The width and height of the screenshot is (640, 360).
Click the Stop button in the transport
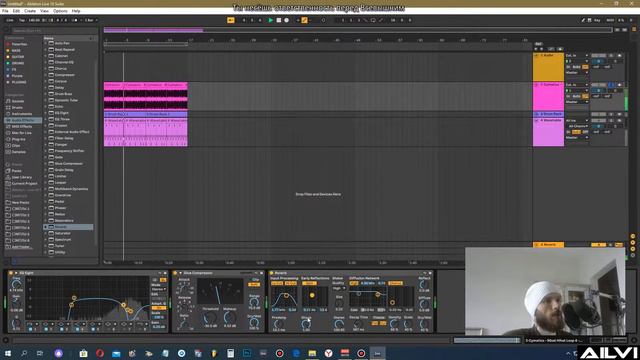[x=279, y=20]
